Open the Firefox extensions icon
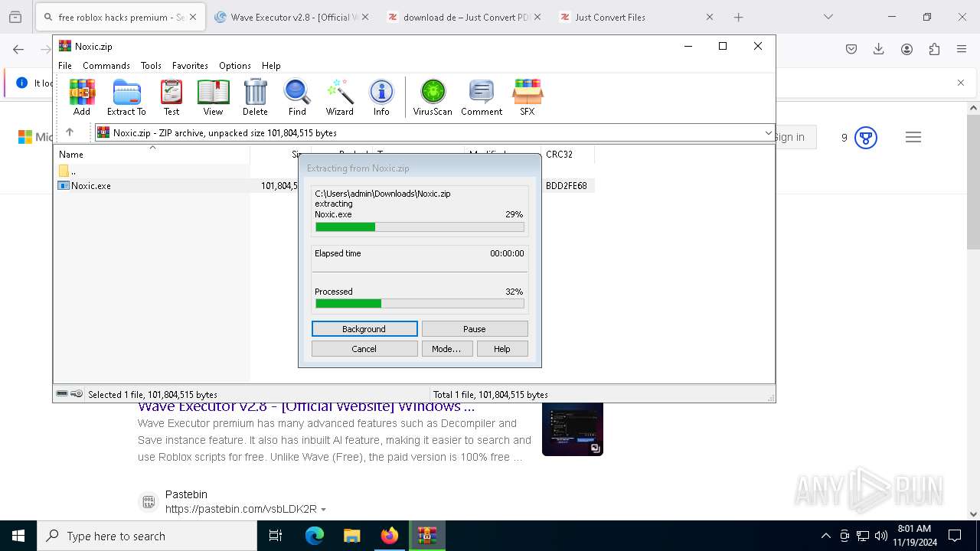The width and height of the screenshot is (980, 551). tap(934, 49)
